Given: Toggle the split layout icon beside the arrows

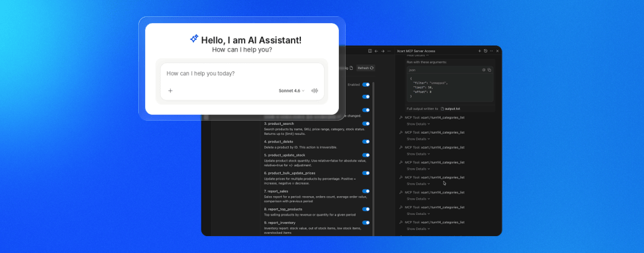Looking at the screenshot, I should coord(370,51).
